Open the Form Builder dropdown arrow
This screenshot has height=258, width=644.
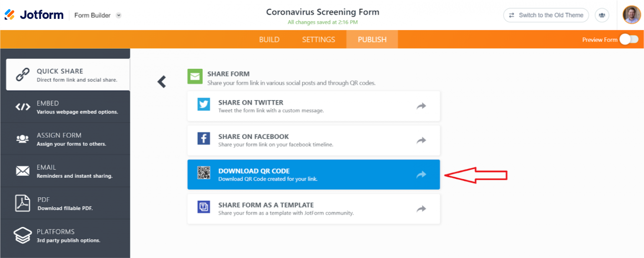click(x=119, y=16)
